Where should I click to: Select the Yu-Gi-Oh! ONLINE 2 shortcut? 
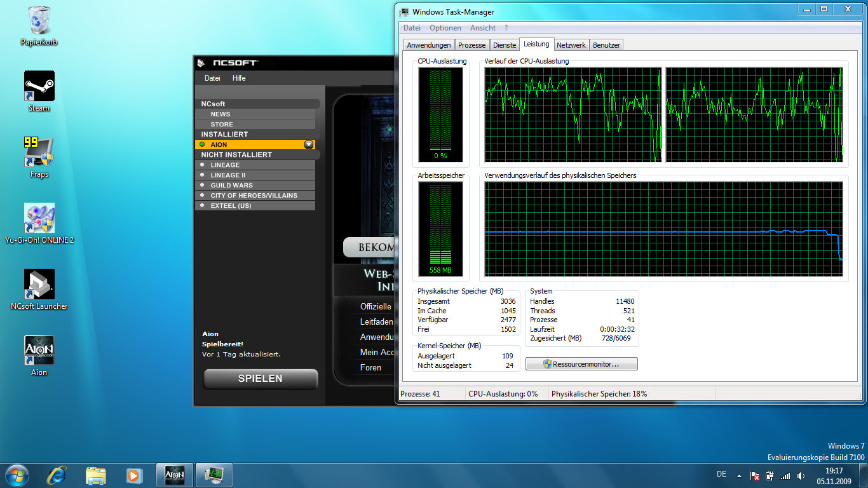click(39, 224)
